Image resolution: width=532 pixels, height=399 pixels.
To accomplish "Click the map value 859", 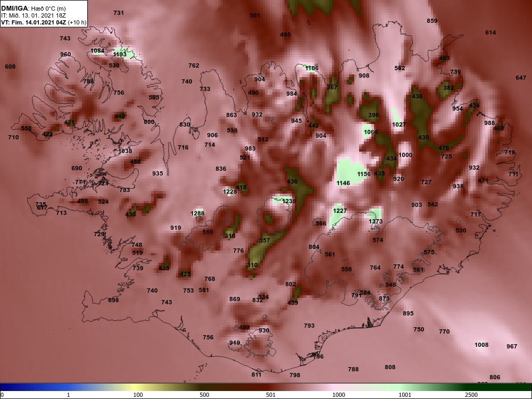I will [432, 21].
